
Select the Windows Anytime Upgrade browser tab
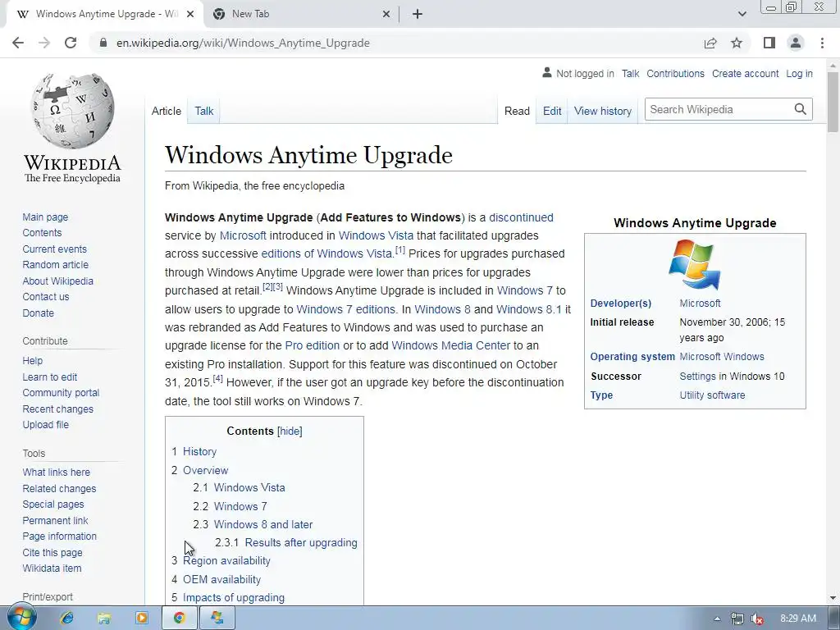[x=106, y=14]
